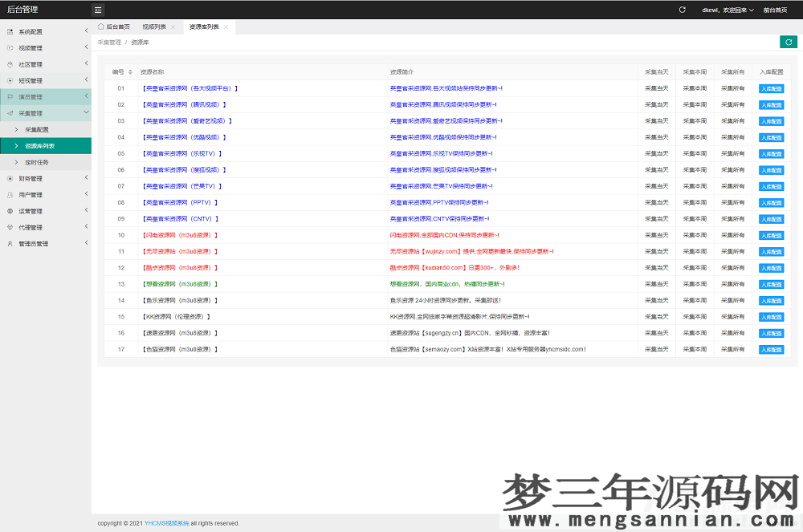Close the 视频列表 tab with its X
Image resolution: width=803 pixels, height=532 pixels.
(173, 27)
